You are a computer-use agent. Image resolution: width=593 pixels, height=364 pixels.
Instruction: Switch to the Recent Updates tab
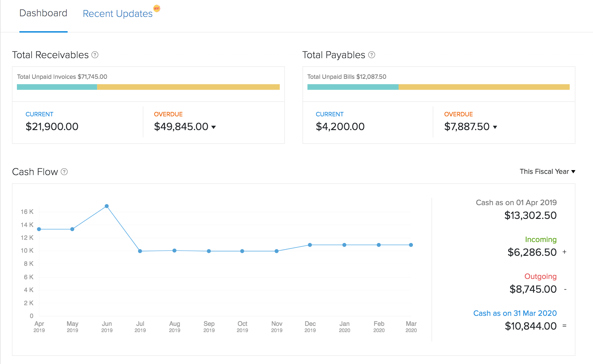(x=117, y=13)
